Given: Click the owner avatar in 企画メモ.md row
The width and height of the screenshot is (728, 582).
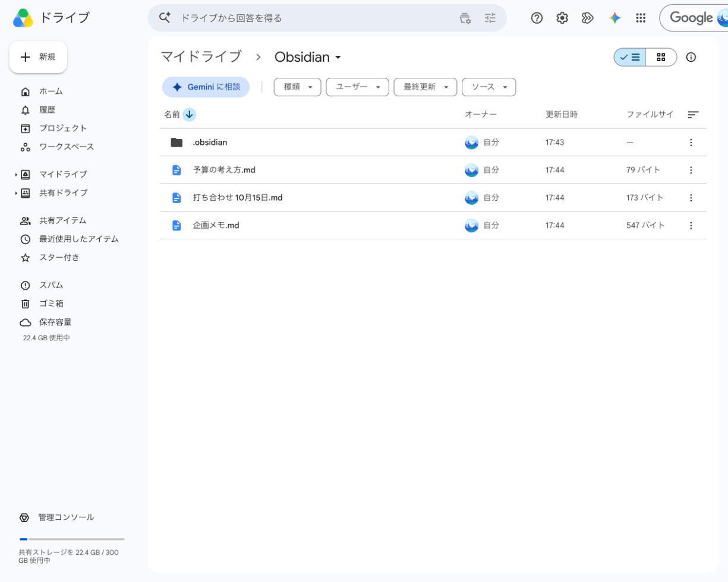Looking at the screenshot, I should click(x=471, y=226).
